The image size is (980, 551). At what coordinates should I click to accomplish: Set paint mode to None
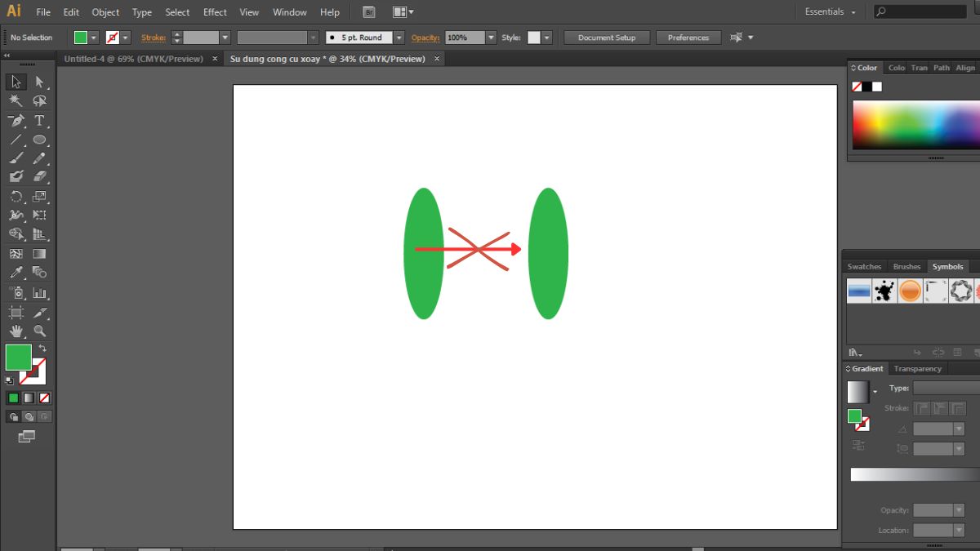45,398
